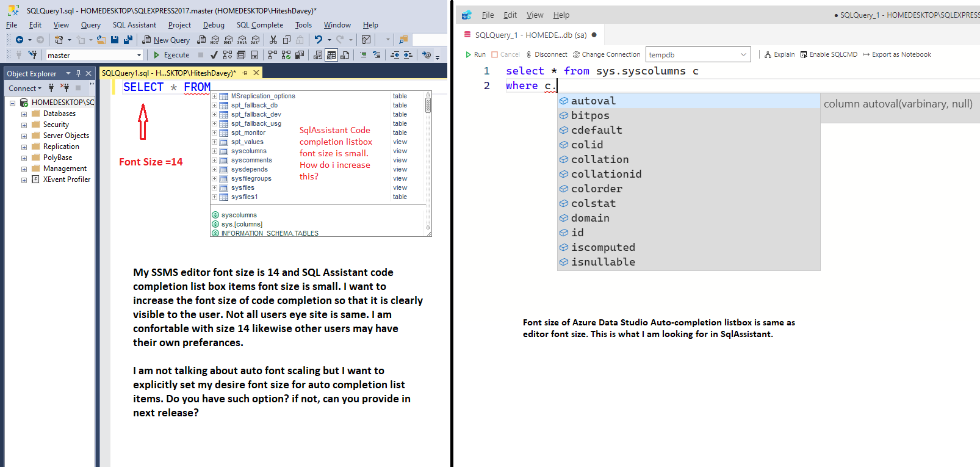Click the Change Connection icon beside master dropdown
980x467 pixels.
tap(33, 55)
